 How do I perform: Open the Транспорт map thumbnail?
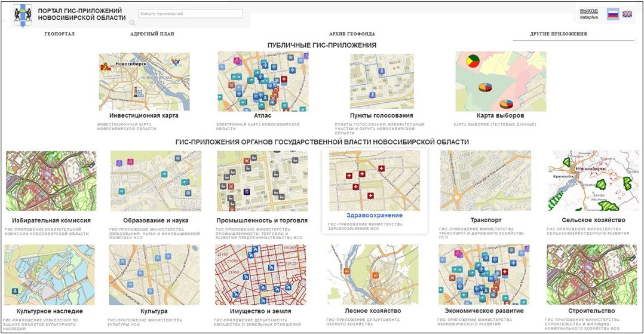click(486, 180)
